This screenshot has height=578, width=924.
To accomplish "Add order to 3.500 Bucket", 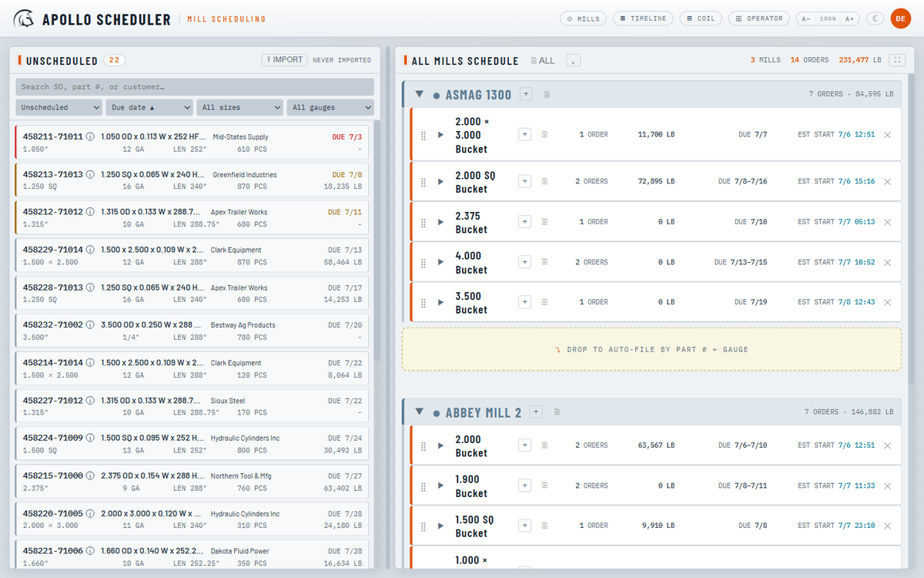I will (524, 302).
